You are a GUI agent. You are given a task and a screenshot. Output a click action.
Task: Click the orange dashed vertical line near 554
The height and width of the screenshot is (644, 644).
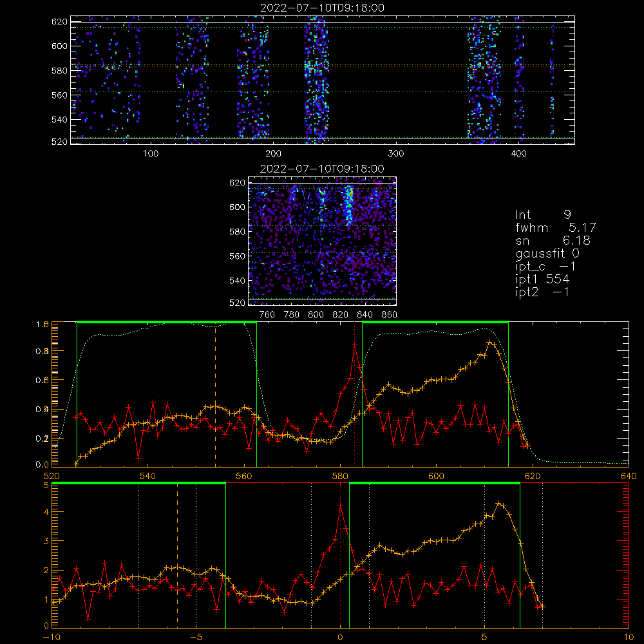(x=215, y=394)
